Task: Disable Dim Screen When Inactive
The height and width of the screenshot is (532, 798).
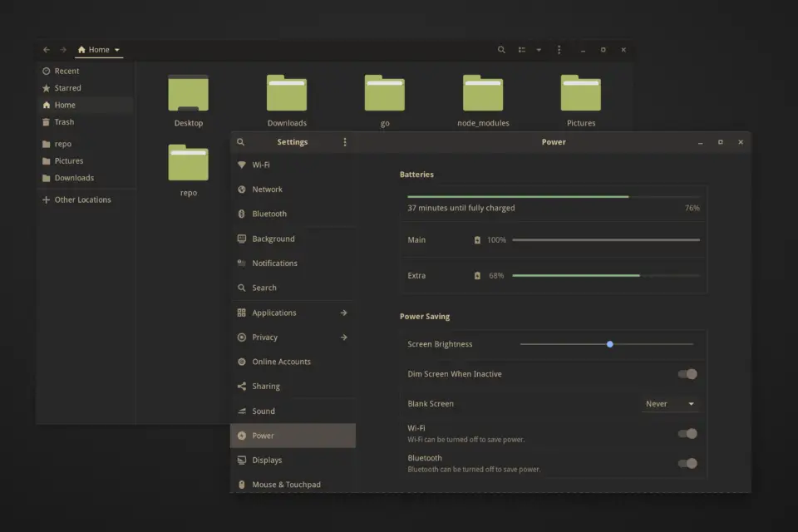Action: (687, 374)
